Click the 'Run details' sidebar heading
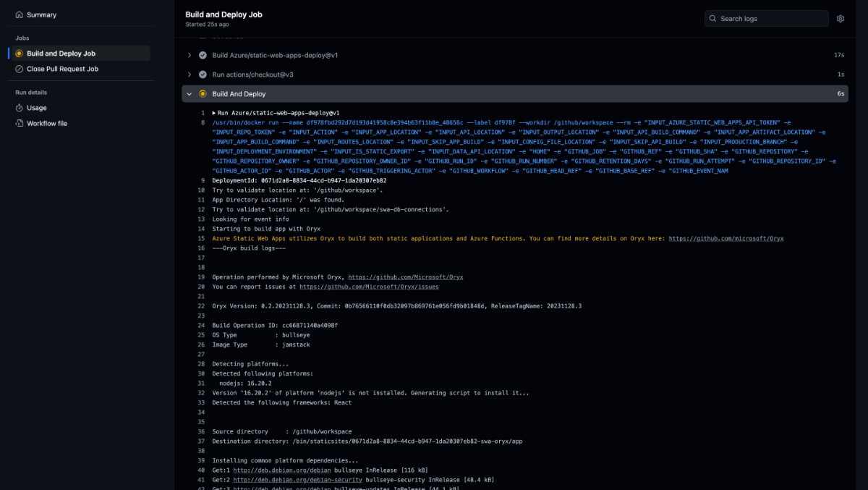Viewport: 868px width, 490px height. [31, 93]
